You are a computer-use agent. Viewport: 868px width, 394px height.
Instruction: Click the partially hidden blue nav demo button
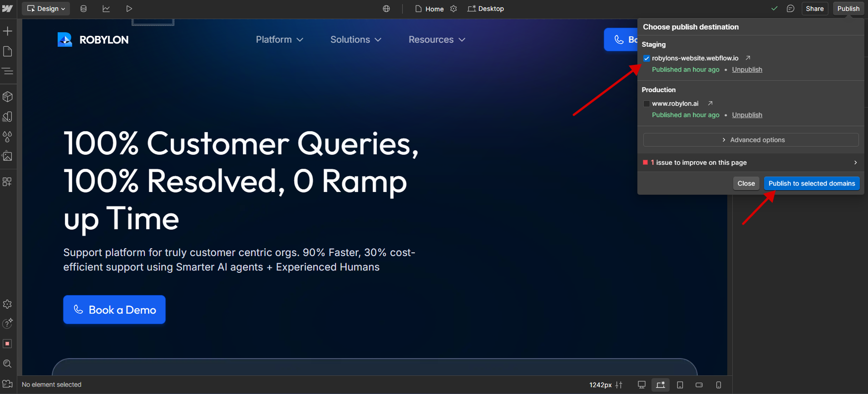point(621,39)
